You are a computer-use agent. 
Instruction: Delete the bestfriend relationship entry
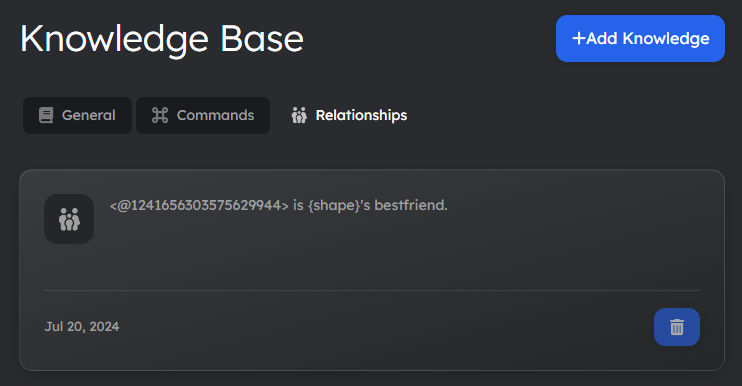(677, 327)
